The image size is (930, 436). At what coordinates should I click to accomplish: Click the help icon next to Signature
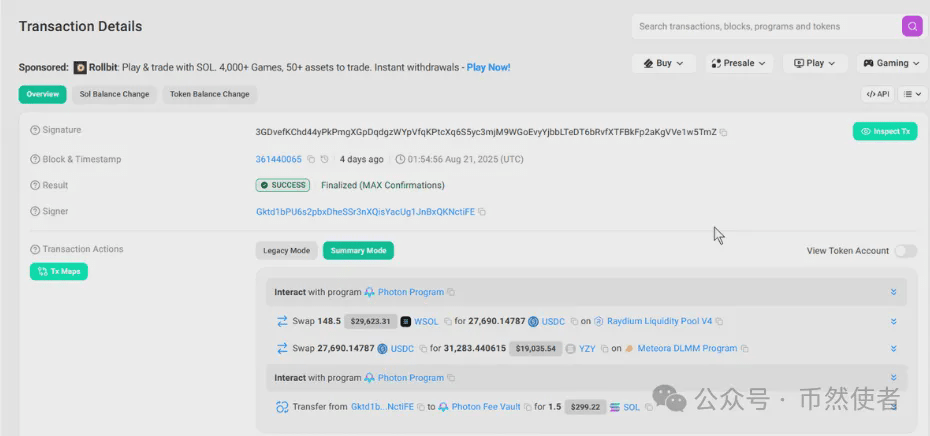coord(35,131)
